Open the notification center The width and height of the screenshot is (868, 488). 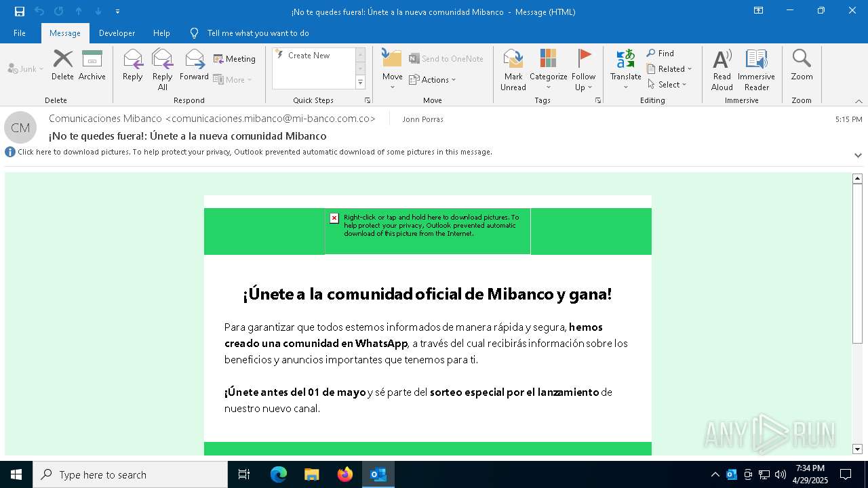point(846,474)
